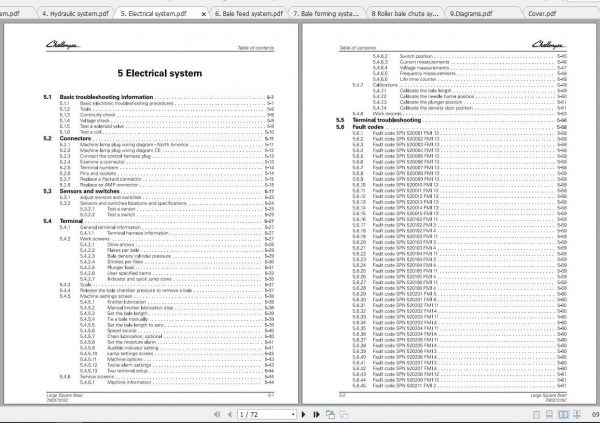Image resolution: width=600 pixels, height=423 pixels.
Task: Click 'Switch position' line on right page
Action: tap(470, 56)
